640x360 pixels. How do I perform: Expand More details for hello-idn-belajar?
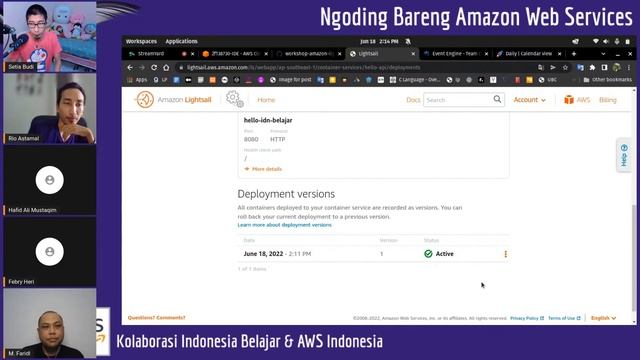[263, 169]
